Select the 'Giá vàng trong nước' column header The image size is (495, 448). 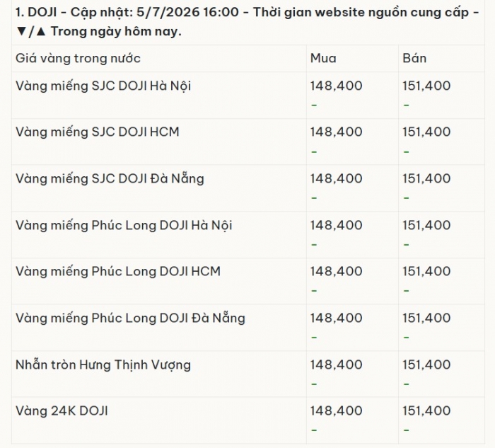coord(78,59)
